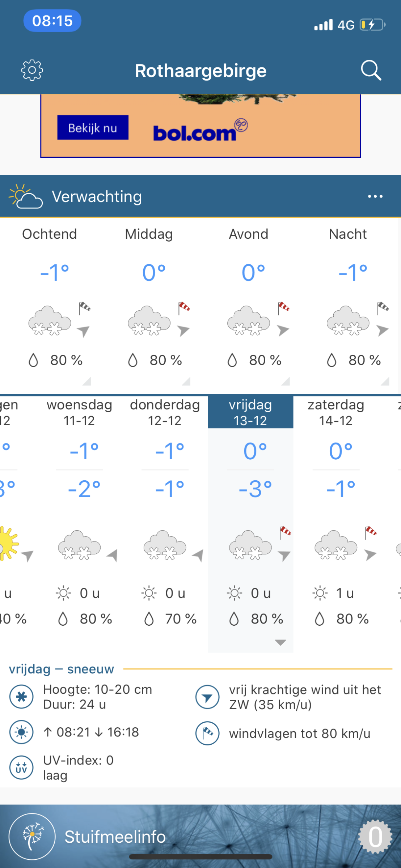Open the Stuifmeelinfo banner
This screenshot has width=401, height=868.
click(x=200, y=836)
